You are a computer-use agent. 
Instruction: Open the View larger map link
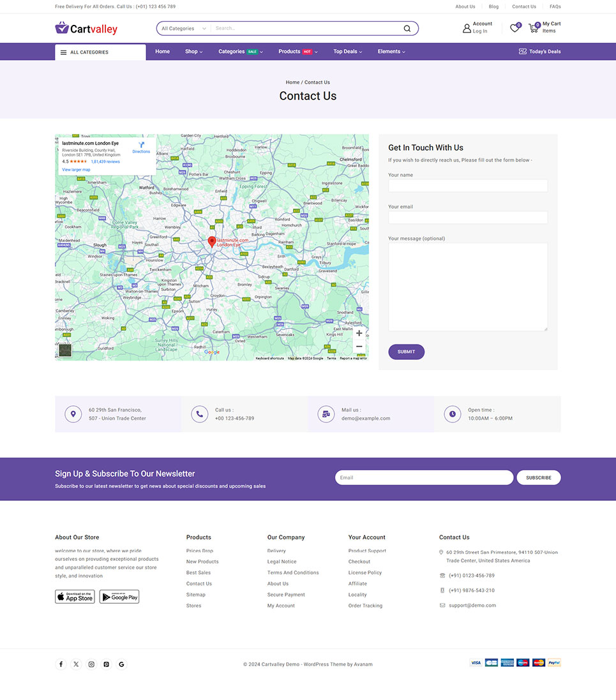click(x=76, y=170)
